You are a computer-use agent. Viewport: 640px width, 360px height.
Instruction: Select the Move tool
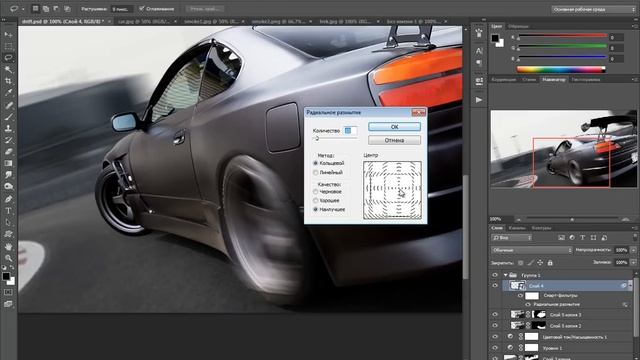[x=8, y=35]
